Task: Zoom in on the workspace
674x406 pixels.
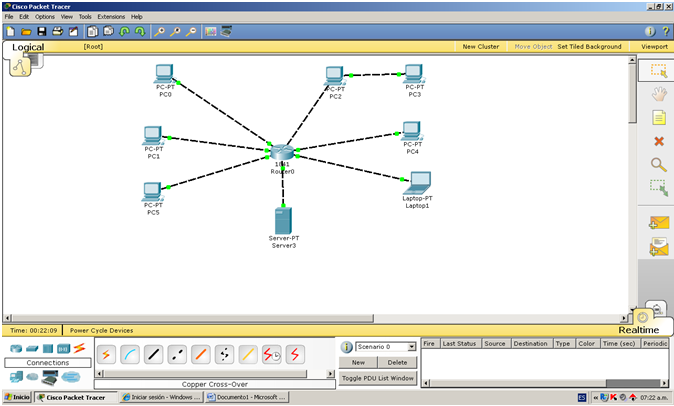Action: 159,31
